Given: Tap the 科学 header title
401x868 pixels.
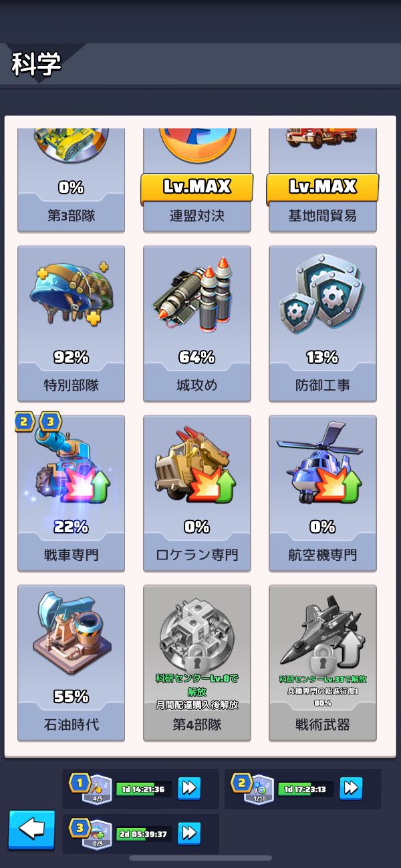Looking at the screenshot, I should [36, 64].
